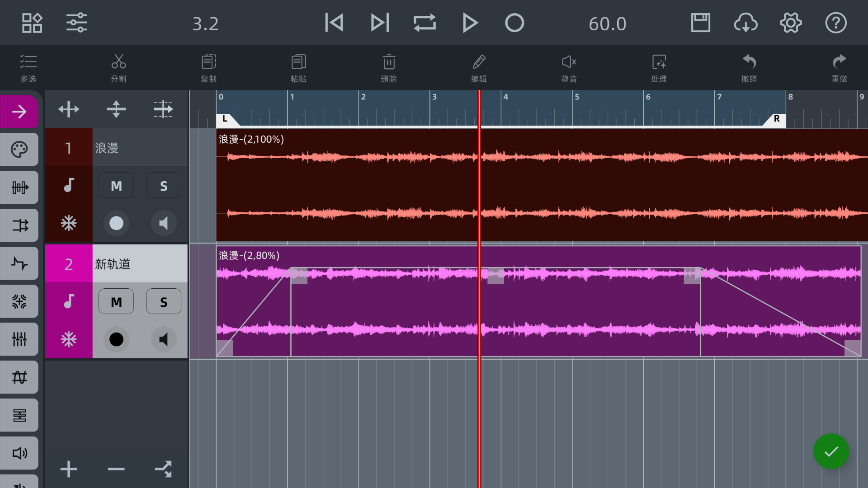Open the 编辑 event editor
This screenshot has width=868, height=488.
479,67
